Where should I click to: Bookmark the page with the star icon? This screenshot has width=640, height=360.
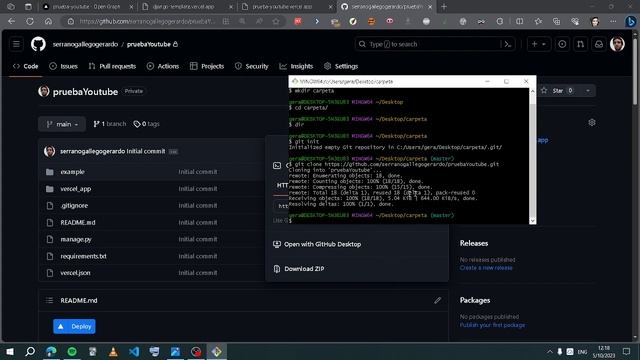click(x=276, y=21)
